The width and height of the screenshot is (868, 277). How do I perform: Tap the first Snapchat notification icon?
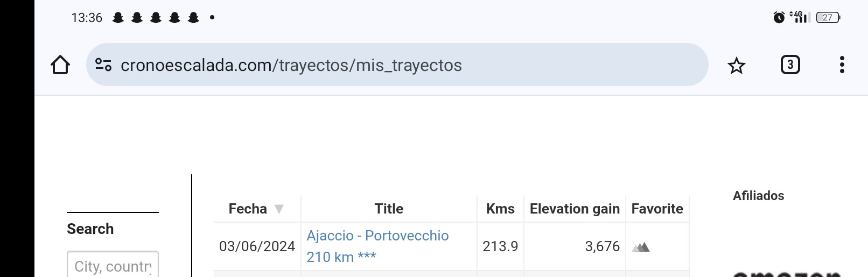click(x=118, y=18)
